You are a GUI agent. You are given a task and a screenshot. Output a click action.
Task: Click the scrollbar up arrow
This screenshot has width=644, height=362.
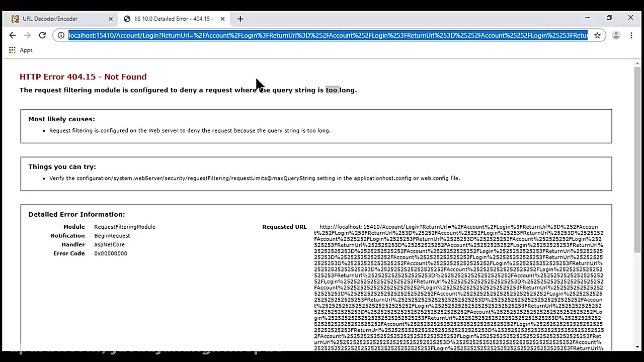[x=637, y=62]
